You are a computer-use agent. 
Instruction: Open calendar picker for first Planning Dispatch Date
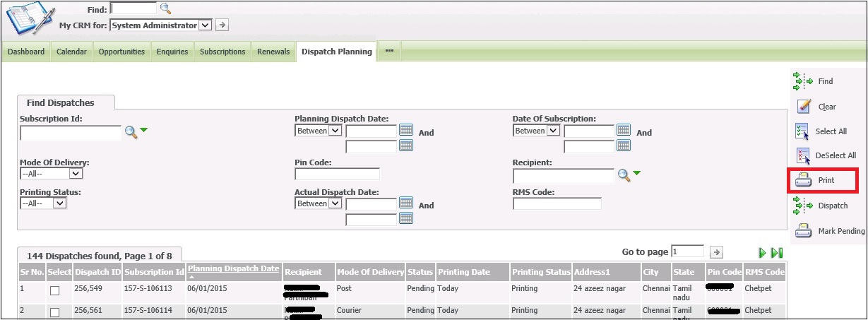tap(406, 130)
